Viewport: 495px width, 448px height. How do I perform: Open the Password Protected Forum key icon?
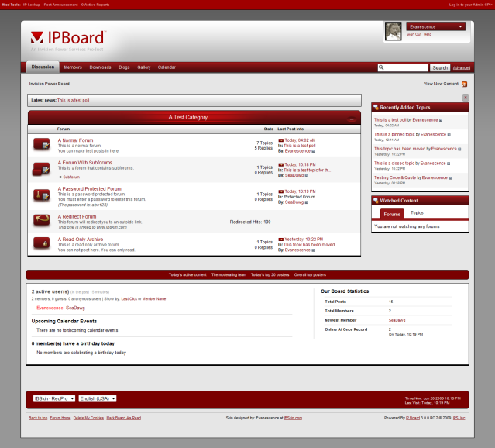click(x=41, y=195)
